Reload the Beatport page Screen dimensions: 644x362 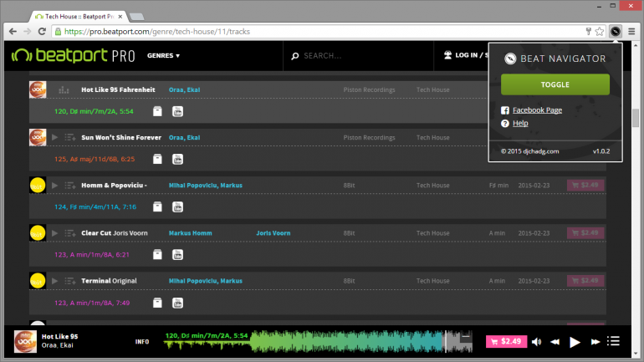click(42, 31)
